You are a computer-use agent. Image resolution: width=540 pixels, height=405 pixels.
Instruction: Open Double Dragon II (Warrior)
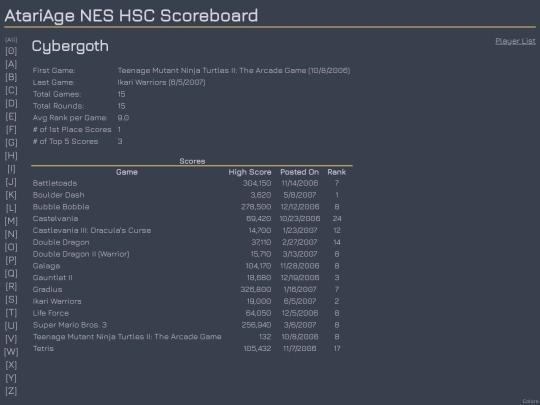[81, 254]
